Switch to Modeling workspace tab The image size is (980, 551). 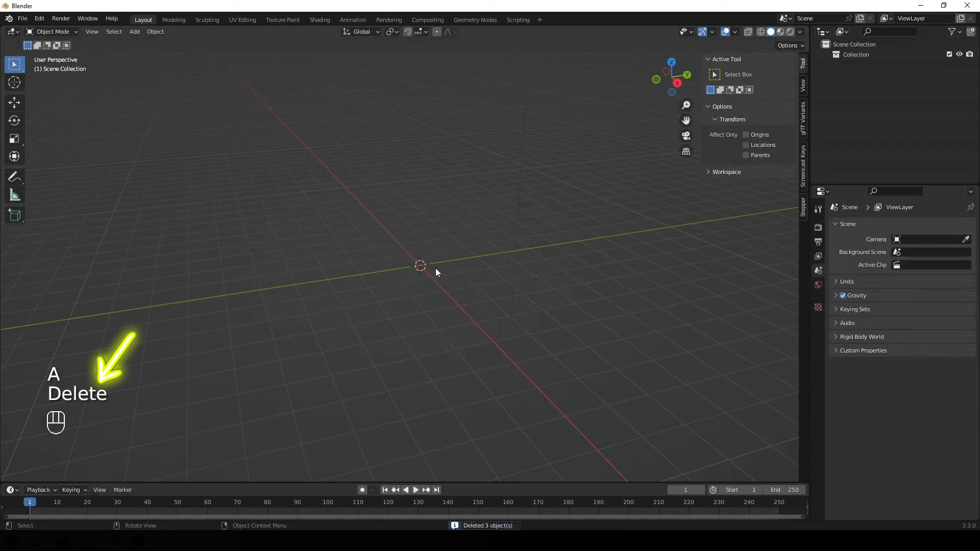[x=174, y=20]
